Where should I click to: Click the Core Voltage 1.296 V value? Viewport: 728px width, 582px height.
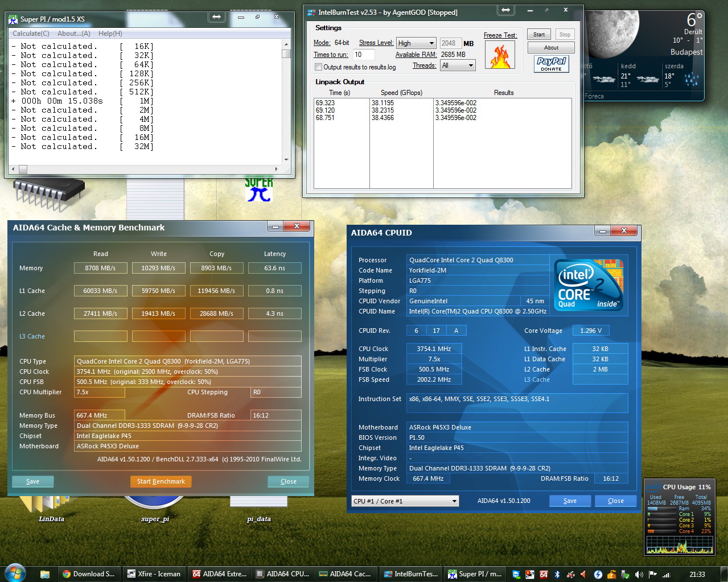[591, 331]
